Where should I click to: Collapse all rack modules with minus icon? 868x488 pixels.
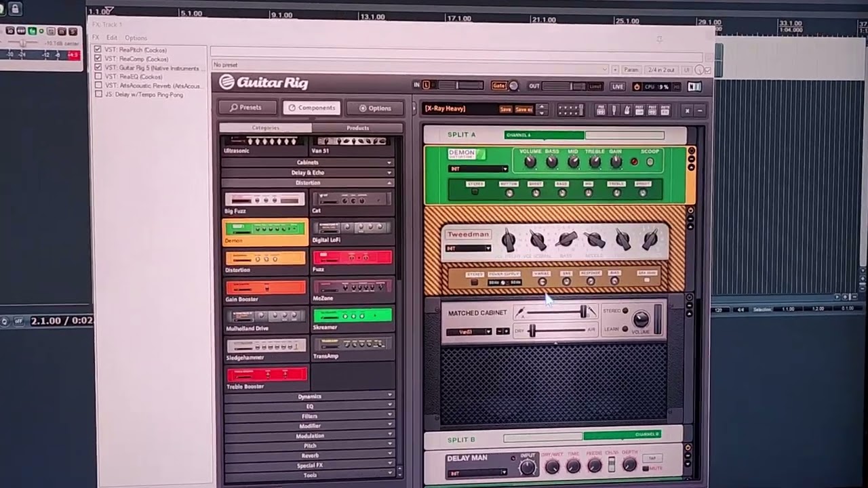coord(700,110)
